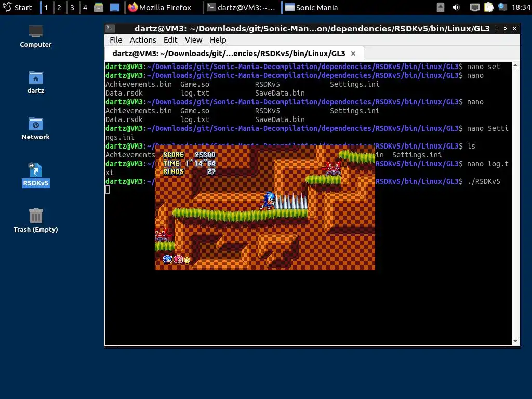This screenshot has width=532, height=399.
Task: Close the terminal tab with the x
Action: point(353,54)
